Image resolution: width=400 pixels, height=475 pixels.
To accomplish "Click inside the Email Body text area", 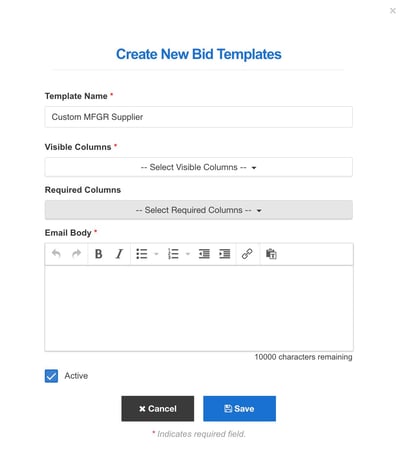I will coord(199,308).
